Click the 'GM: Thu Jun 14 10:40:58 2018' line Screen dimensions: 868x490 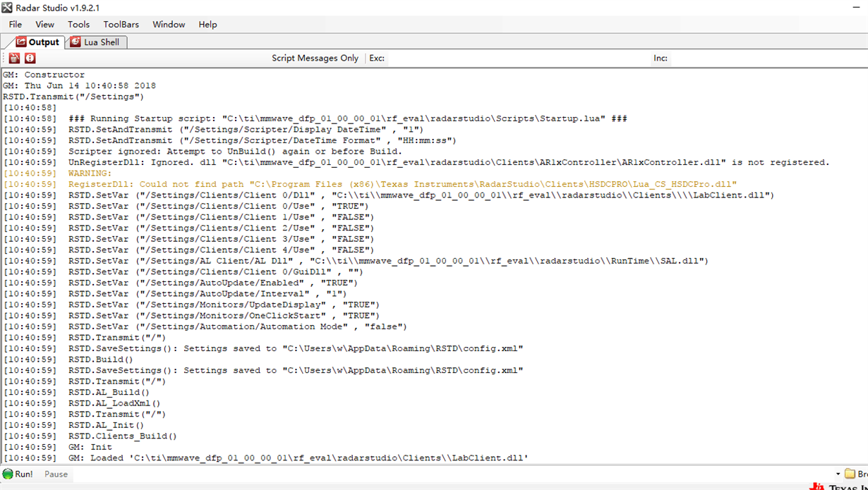[79, 86]
